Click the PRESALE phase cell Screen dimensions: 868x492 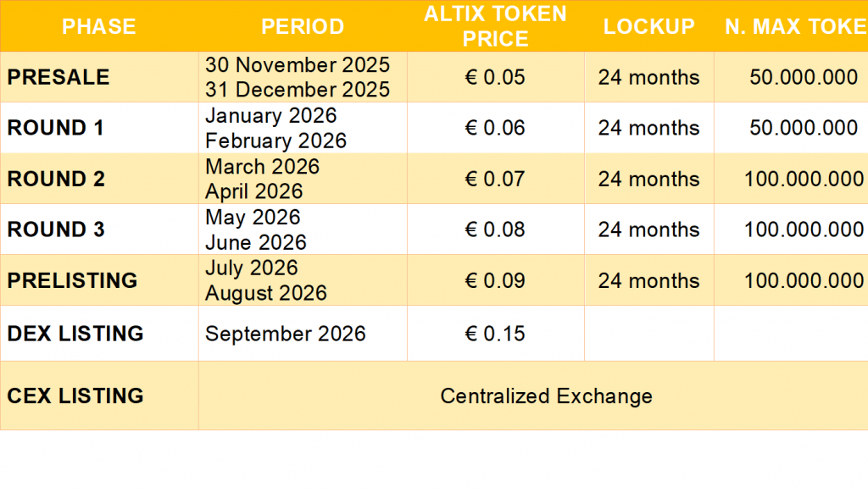(58, 77)
